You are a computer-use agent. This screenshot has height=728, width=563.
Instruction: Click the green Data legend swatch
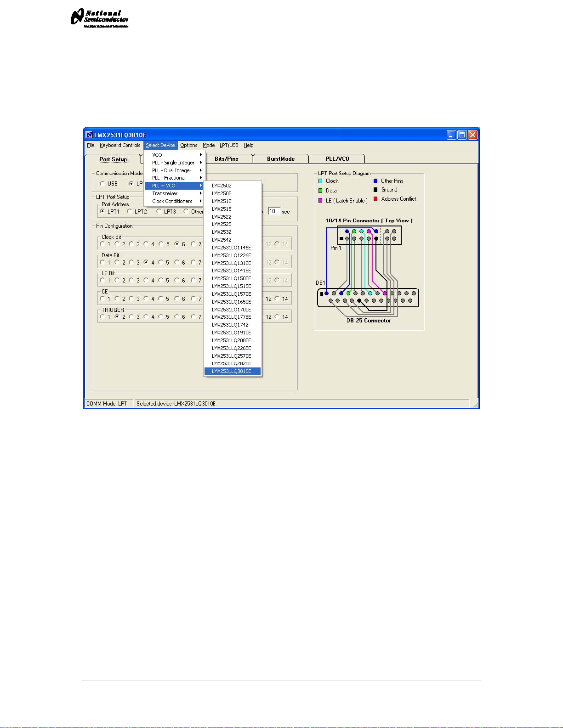point(320,191)
